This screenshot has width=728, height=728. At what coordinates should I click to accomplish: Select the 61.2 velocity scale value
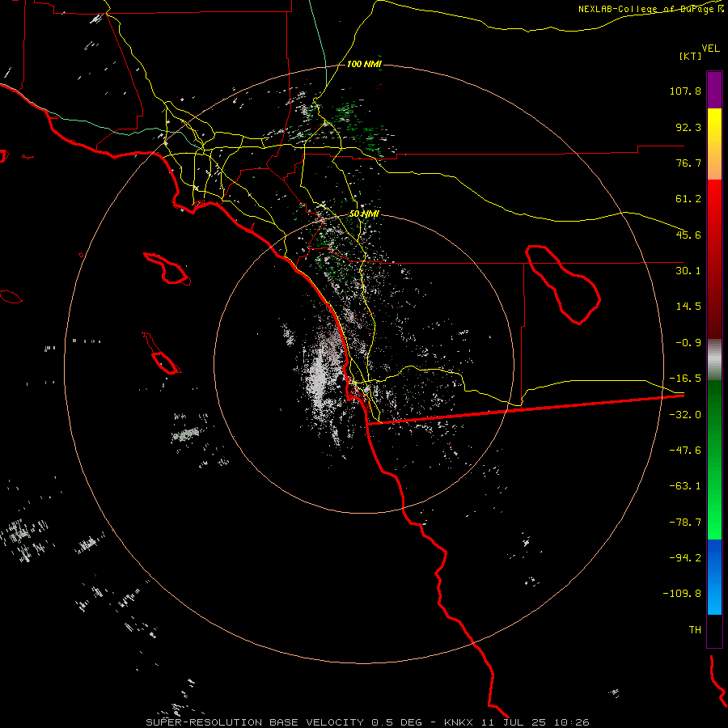[x=688, y=199]
